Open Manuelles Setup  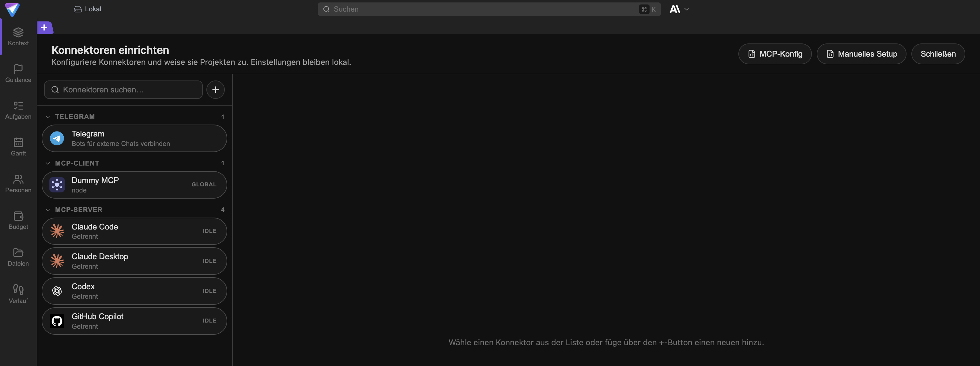(861, 54)
